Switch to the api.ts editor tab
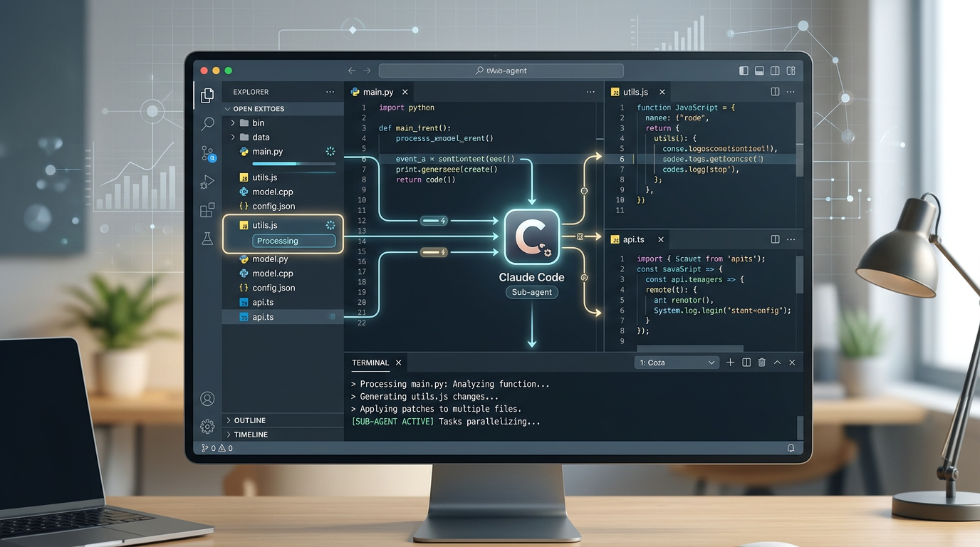 point(632,239)
